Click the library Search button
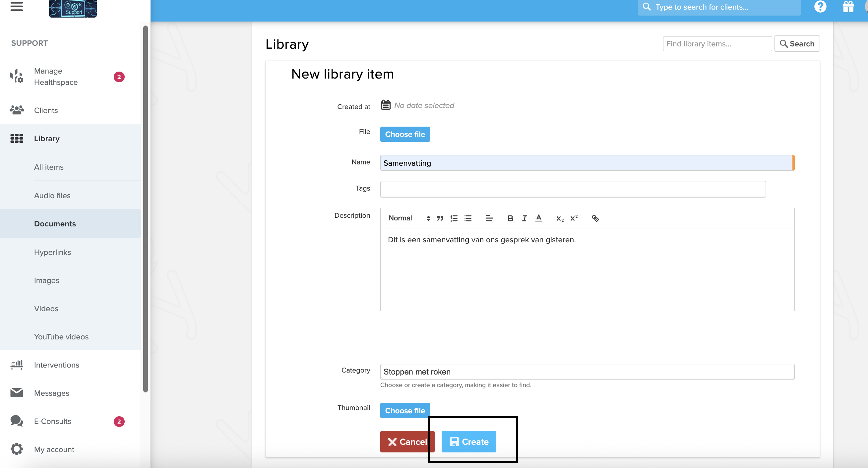 pos(797,44)
